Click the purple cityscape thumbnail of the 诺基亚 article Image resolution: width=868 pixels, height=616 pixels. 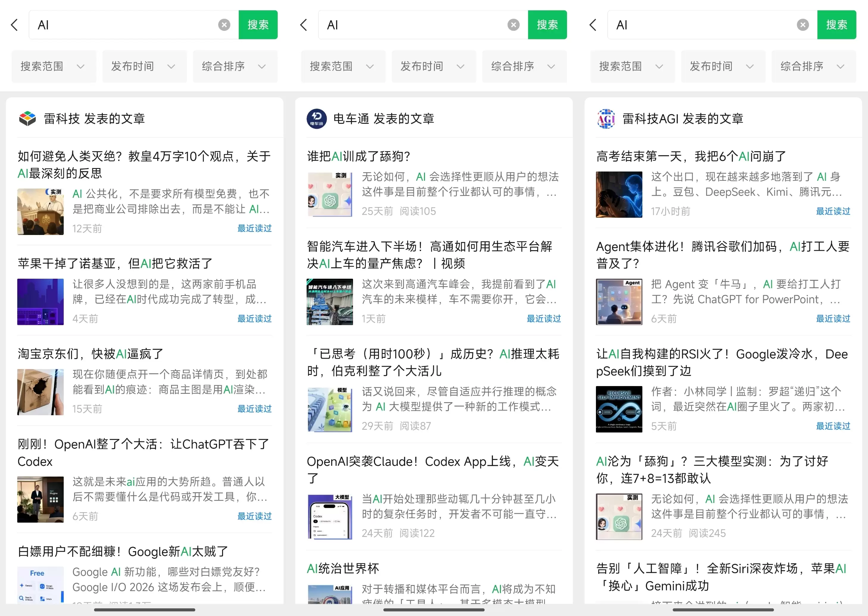pos(40,302)
